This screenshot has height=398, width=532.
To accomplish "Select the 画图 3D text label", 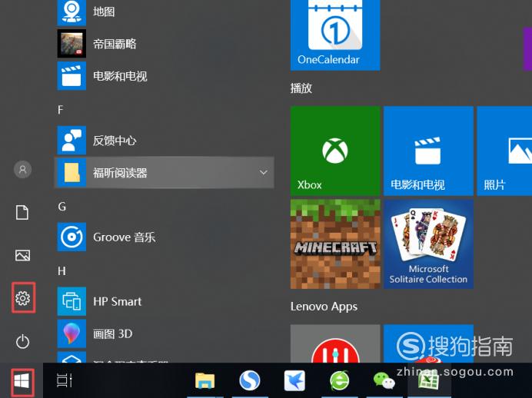I will click(x=113, y=333).
